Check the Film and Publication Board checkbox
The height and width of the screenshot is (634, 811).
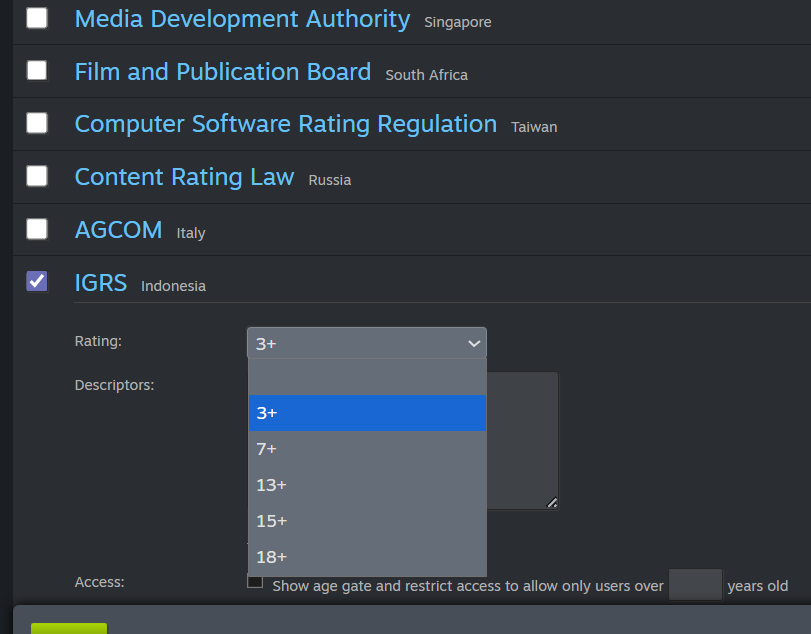pos(37,70)
